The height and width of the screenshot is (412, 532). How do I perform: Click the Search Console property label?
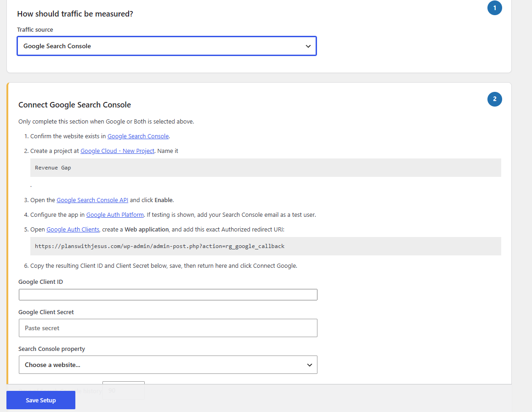51,349
